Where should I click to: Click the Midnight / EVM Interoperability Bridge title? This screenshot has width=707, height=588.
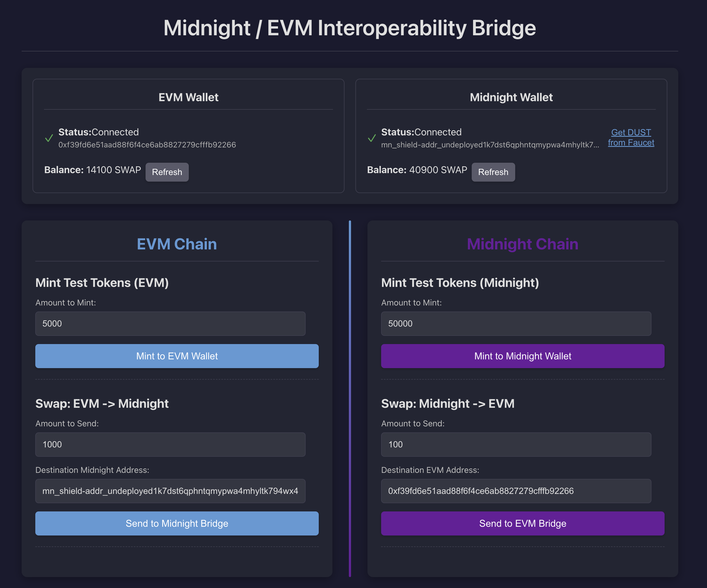[349, 28]
